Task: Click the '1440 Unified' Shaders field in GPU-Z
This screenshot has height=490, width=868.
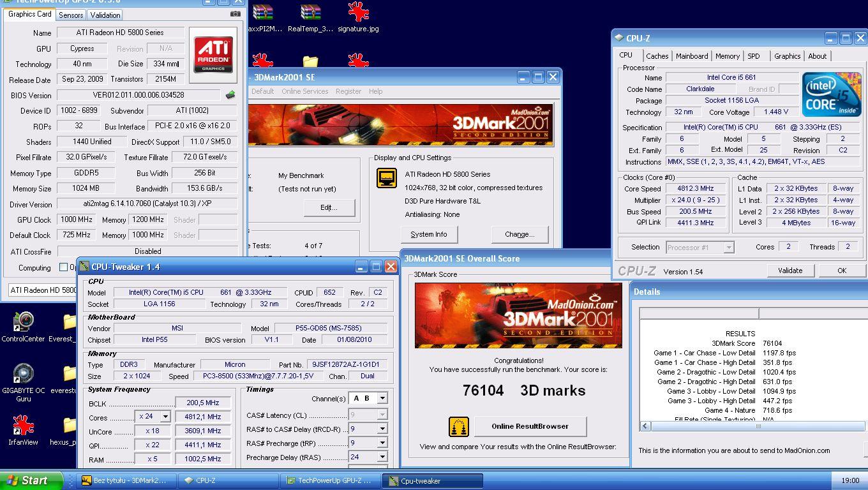Action: coord(92,142)
